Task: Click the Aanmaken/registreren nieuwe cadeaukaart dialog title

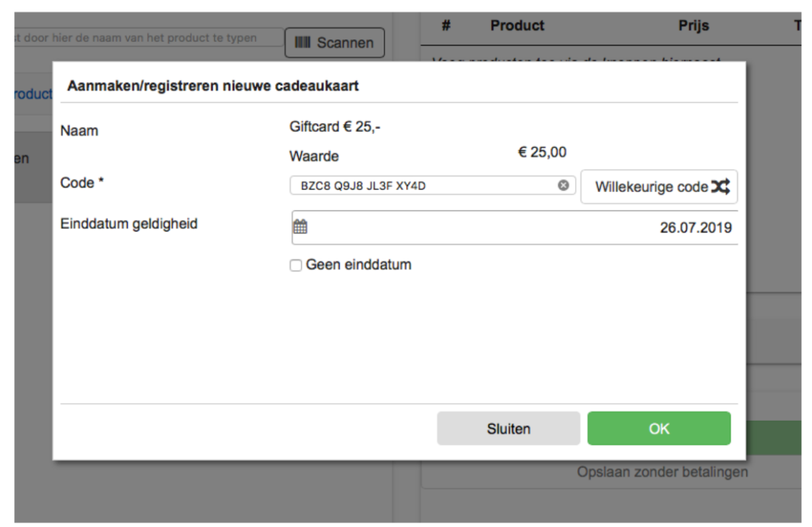Action: pyautogui.click(x=212, y=87)
